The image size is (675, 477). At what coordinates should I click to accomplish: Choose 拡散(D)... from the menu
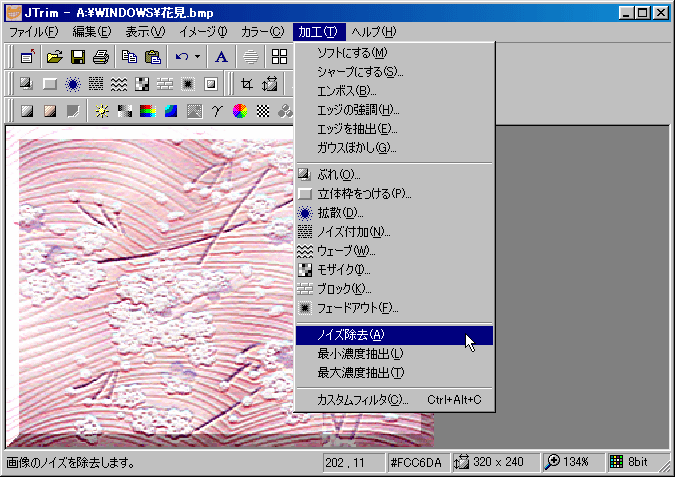point(394,213)
